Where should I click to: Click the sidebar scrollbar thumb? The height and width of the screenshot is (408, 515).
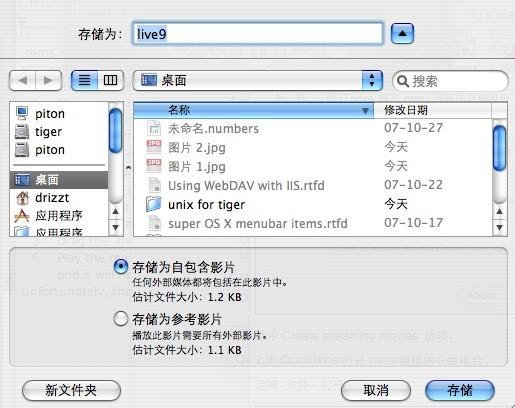pos(116,131)
